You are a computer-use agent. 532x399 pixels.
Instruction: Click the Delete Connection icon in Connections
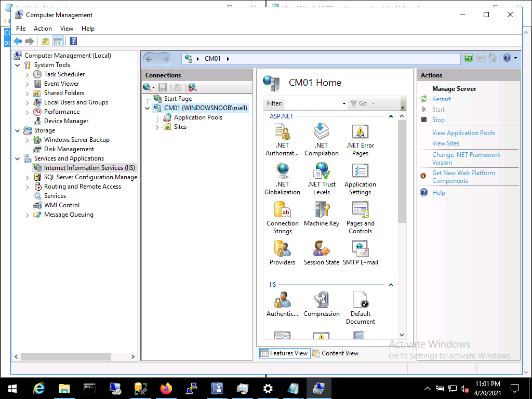(x=192, y=87)
